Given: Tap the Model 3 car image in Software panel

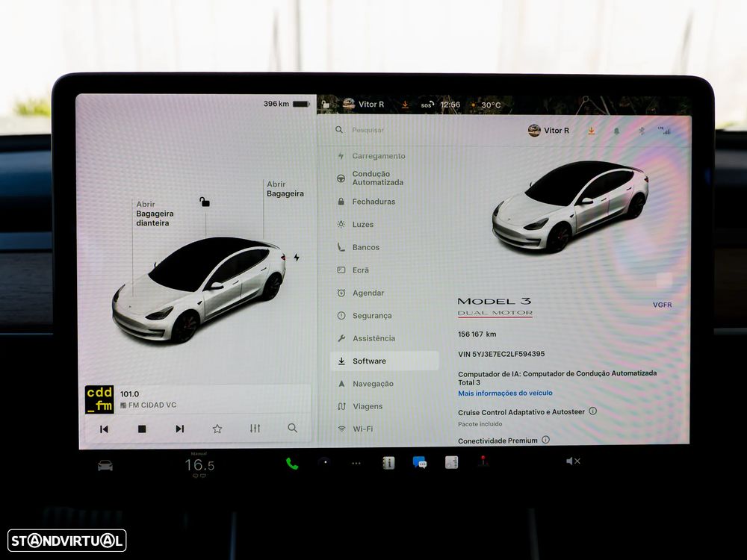Looking at the screenshot, I should (x=570, y=206).
